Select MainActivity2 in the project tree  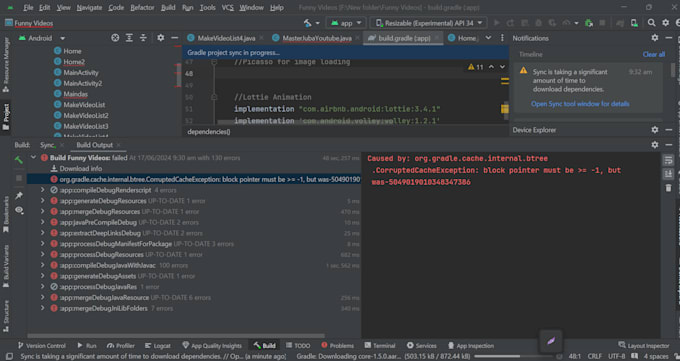click(83, 83)
